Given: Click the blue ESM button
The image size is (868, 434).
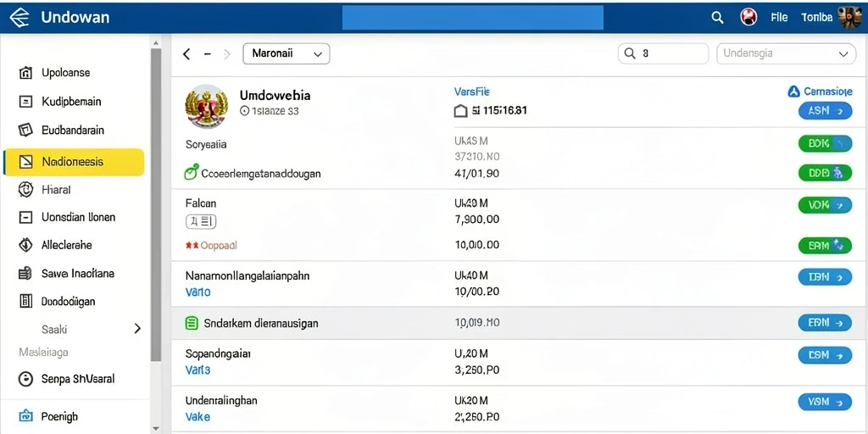Looking at the screenshot, I should coord(825,355).
